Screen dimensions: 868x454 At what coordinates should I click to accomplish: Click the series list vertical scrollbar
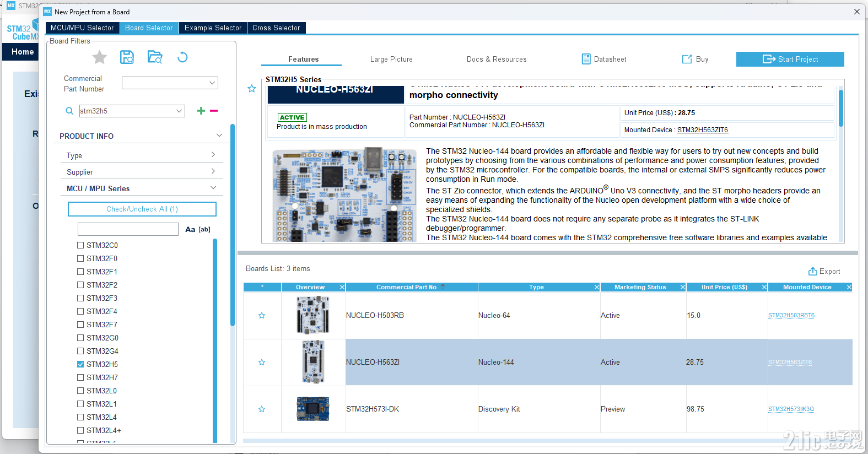[x=215, y=339]
